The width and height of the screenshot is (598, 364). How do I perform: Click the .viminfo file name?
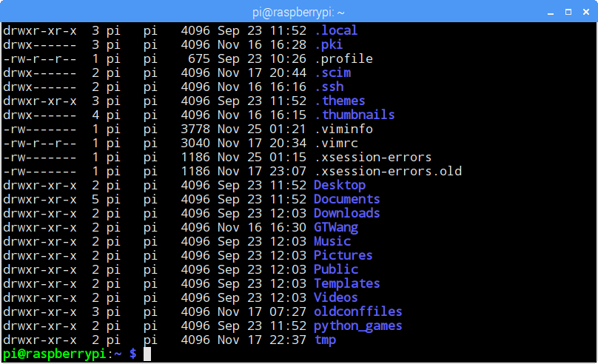point(343,129)
